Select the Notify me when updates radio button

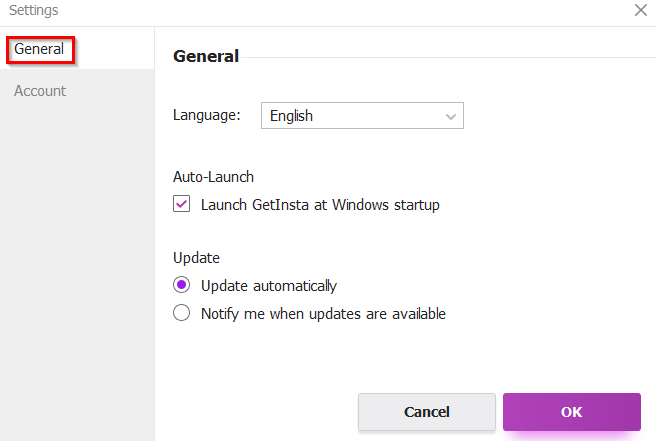pyautogui.click(x=181, y=313)
